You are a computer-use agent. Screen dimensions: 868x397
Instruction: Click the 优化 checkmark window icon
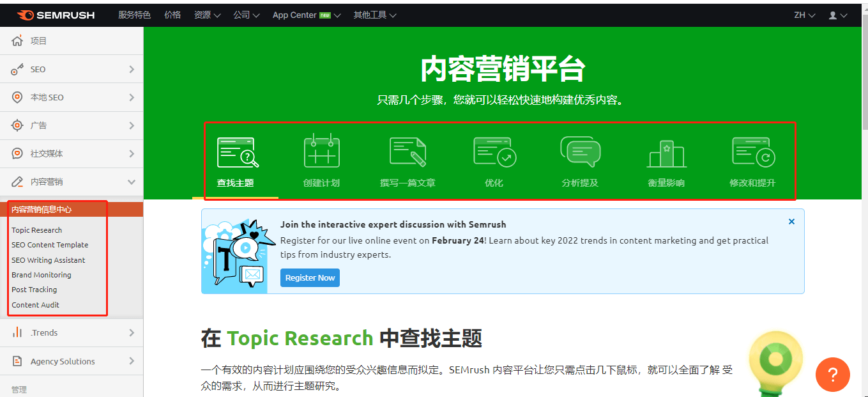coord(494,152)
